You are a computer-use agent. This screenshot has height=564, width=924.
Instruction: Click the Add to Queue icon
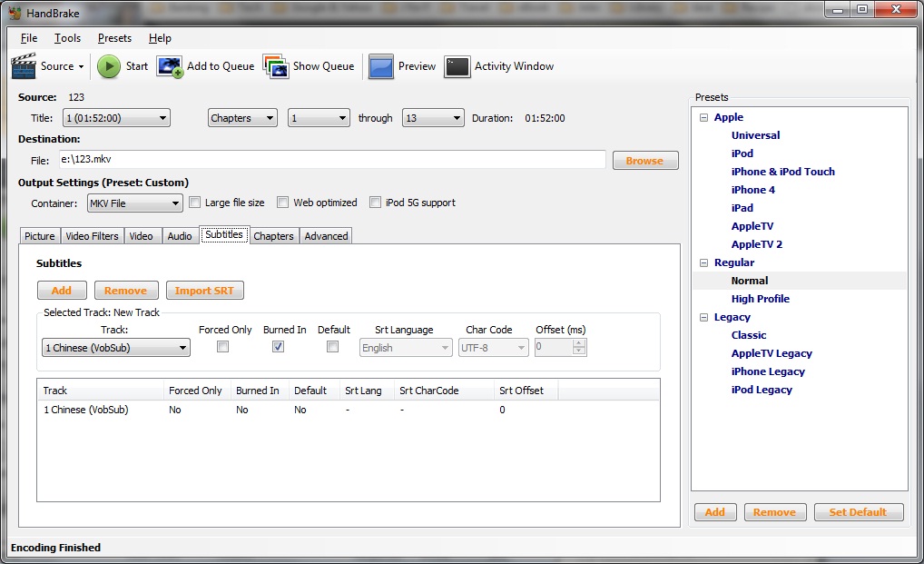170,66
